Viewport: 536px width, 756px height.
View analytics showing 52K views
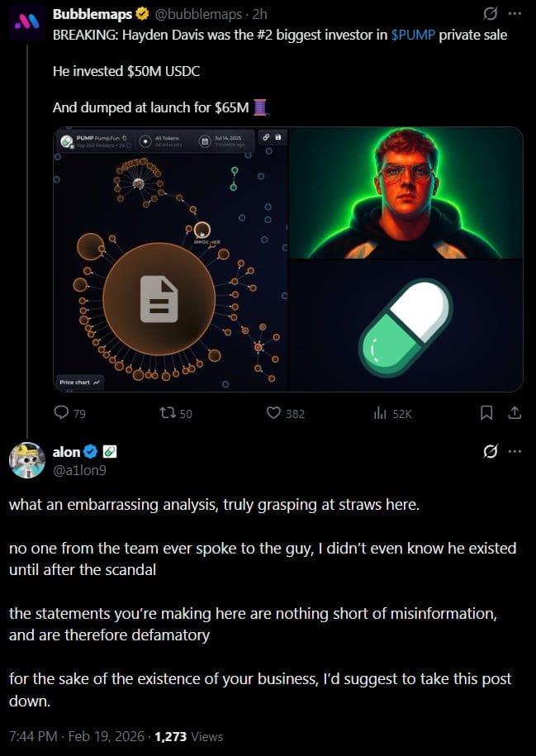[x=393, y=413]
